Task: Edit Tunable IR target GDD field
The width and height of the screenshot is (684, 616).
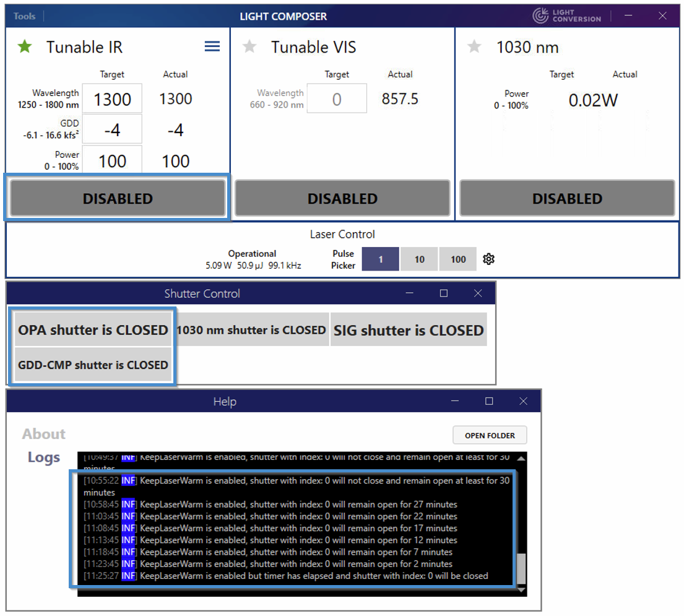Action: coord(113,129)
